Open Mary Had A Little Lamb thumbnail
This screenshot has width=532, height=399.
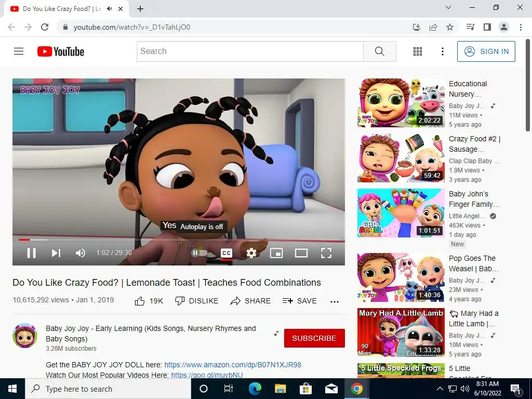[x=401, y=332]
